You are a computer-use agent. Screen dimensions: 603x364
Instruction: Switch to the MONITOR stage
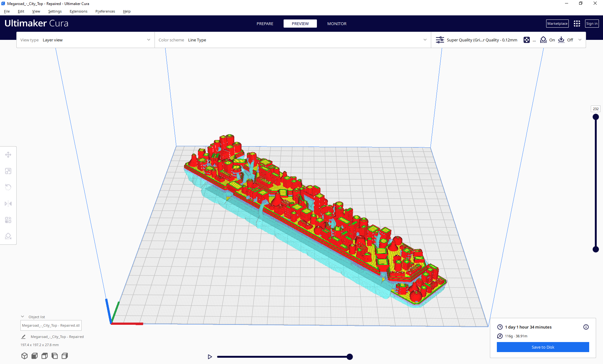[337, 24]
